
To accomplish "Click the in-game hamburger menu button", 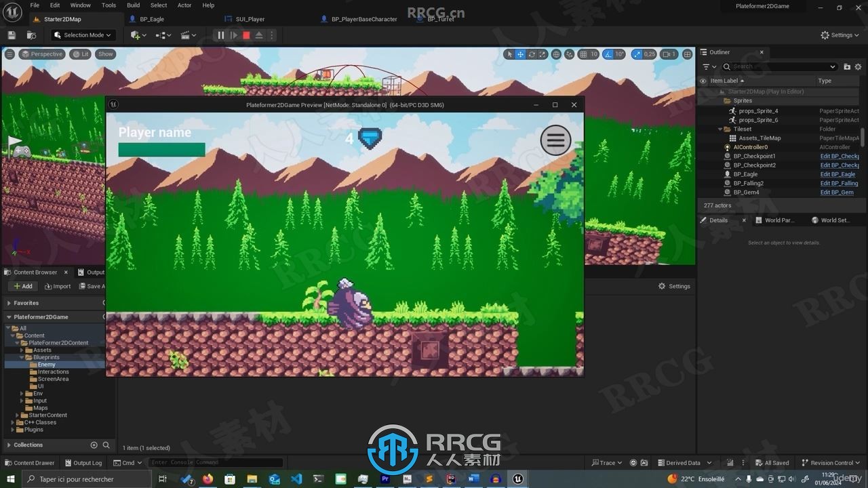I will point(555,140).
